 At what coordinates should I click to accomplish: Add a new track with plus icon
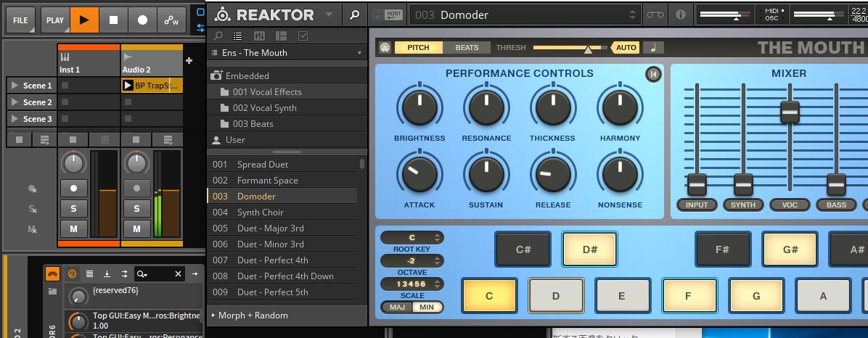pos(189,60)
